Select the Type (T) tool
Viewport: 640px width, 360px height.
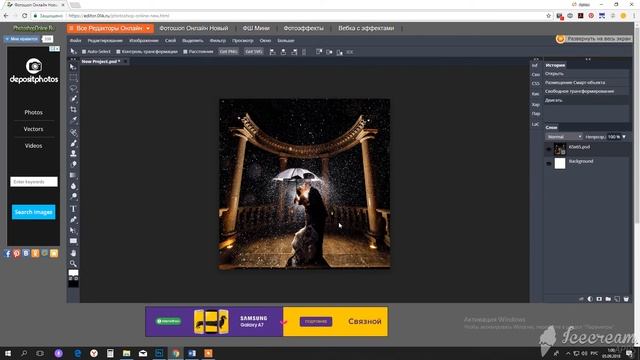[x=73, y=209]
